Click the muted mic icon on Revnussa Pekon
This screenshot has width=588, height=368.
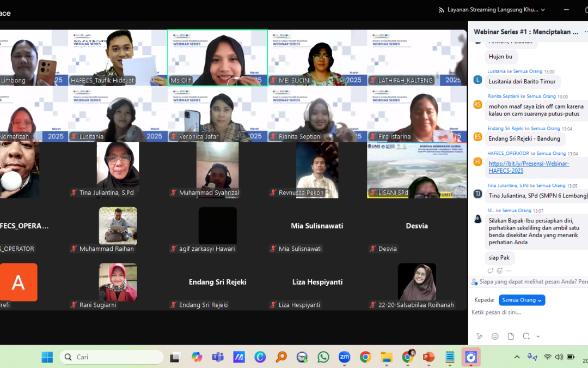click(273, 192)
